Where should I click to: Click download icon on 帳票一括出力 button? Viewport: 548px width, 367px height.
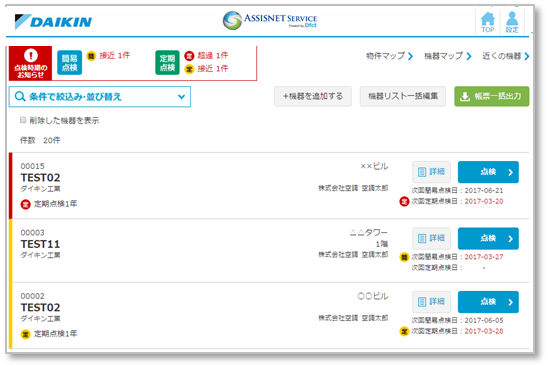click(x=464, y=96)
